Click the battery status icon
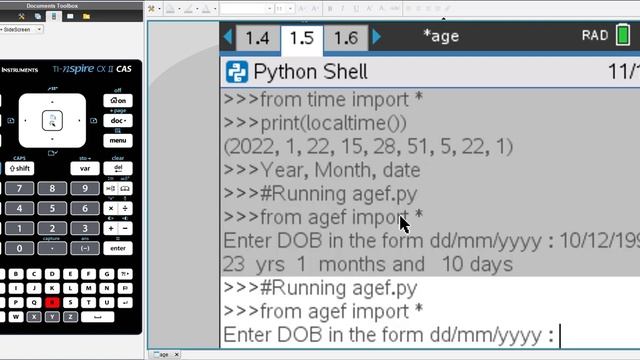The height and width of the screenshot is (360, 640). (x=623, y=35)
